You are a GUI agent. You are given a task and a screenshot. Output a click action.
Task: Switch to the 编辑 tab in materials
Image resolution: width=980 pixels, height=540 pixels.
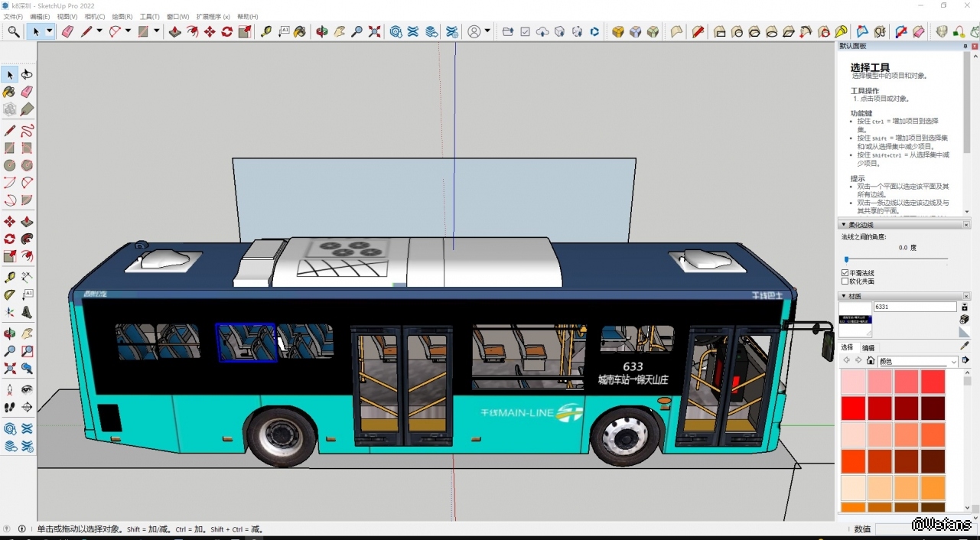click(868, 347)
